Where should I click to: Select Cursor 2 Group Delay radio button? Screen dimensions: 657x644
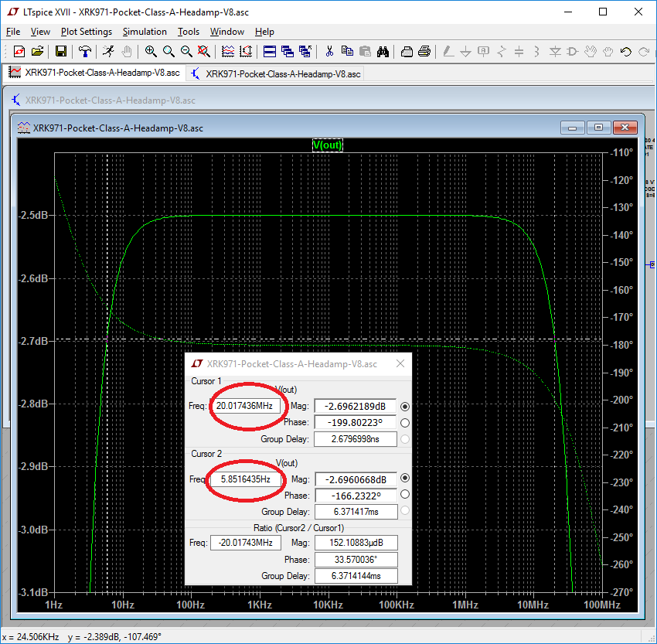point(405,511)
